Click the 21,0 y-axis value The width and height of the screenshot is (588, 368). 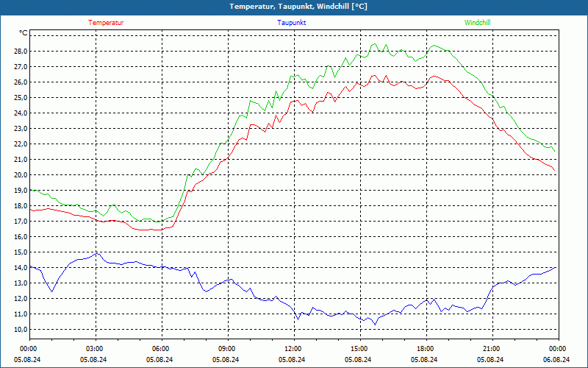[x=21, y=160]
